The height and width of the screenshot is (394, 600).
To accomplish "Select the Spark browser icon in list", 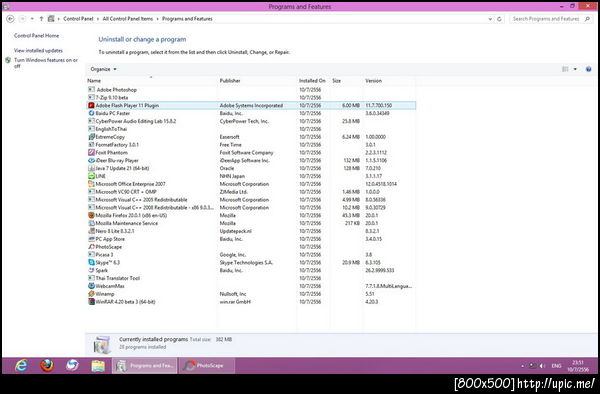I will point(91,270).
